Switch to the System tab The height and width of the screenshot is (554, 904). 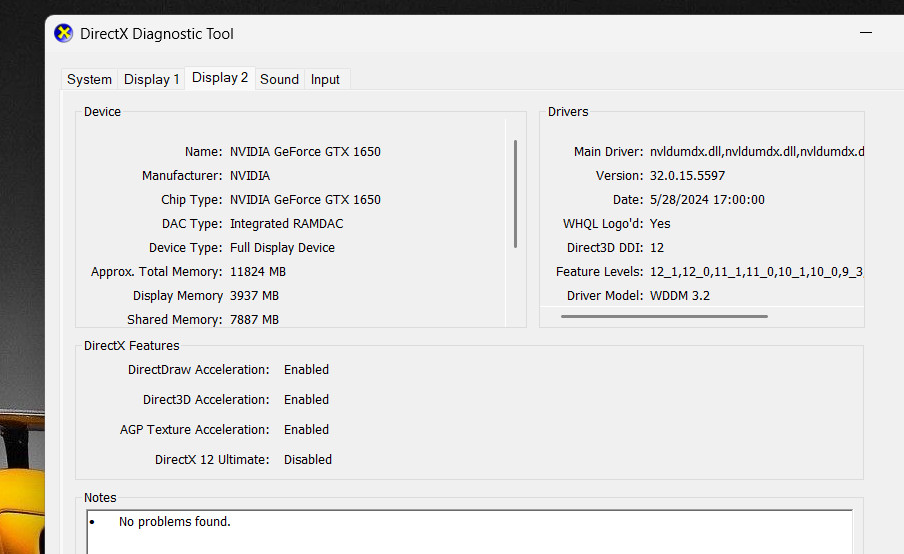coord(89,79)
